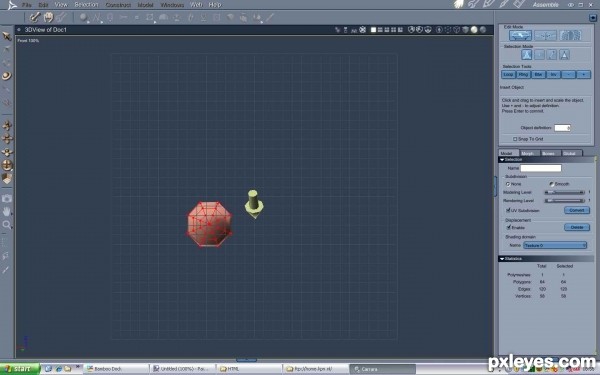Image resolution: width=600 pixels, height=375 pixels.
Task: Click the wrench icon in top toolbar
Action: tap(34, 17)
